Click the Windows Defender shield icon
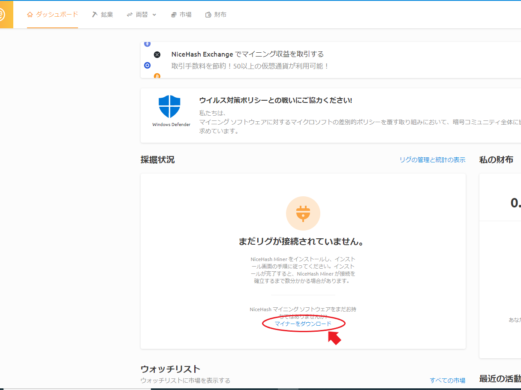 (169, 106)
